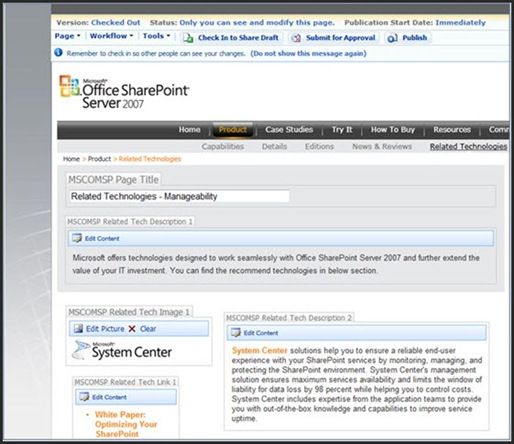
Task: Click the orange System Center link in description
Action: pos(259,350)
